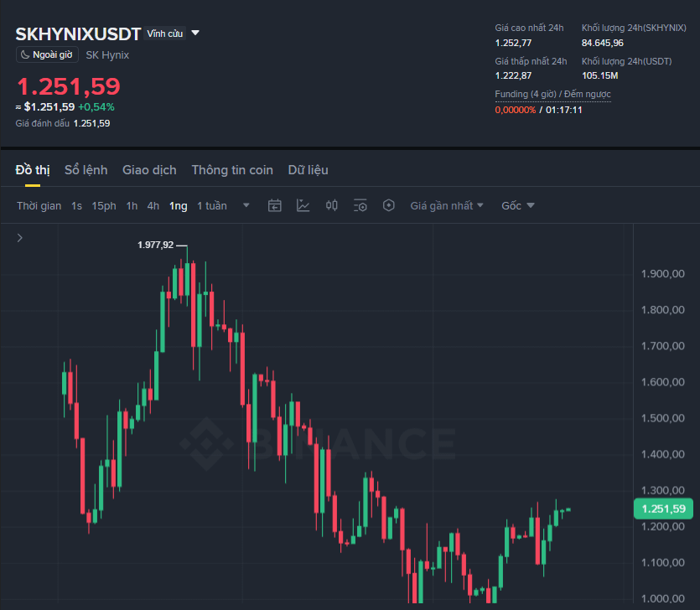Click the 1.977,92 high price marker
This screenshot has height=610, width=700.
[x=155, y=245]
